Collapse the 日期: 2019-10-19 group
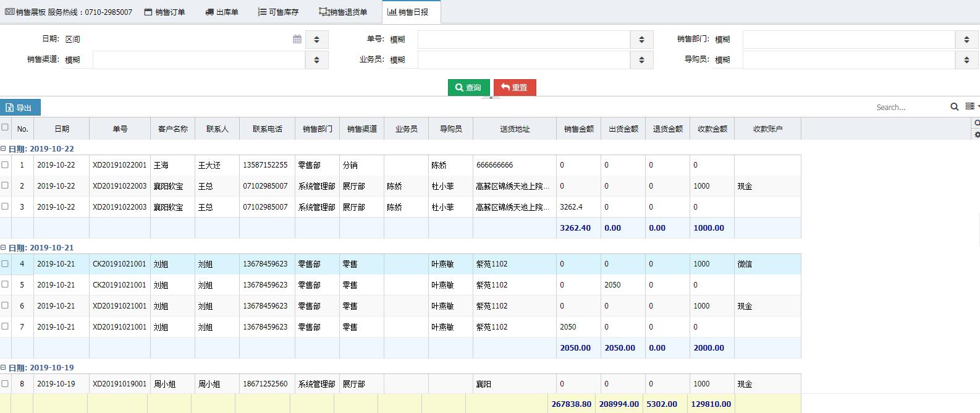This screenshot has height=413, width=980. 3,367
